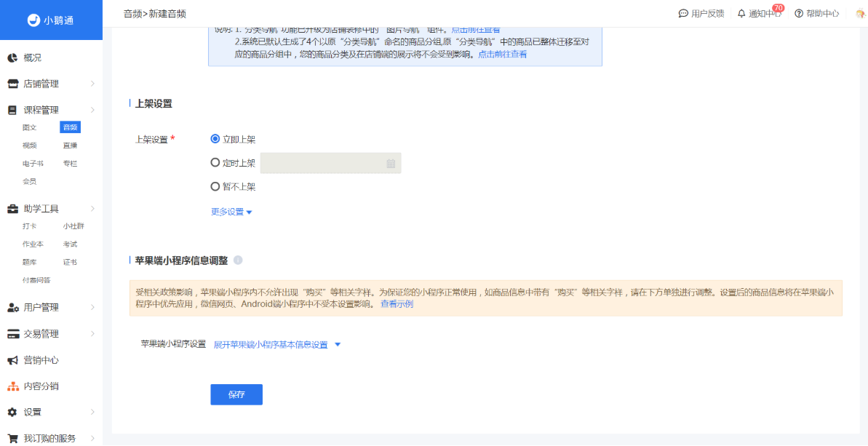Click the notification badge showing 70
This screenshot has width=868, height=446.
[x=779, y=8]
